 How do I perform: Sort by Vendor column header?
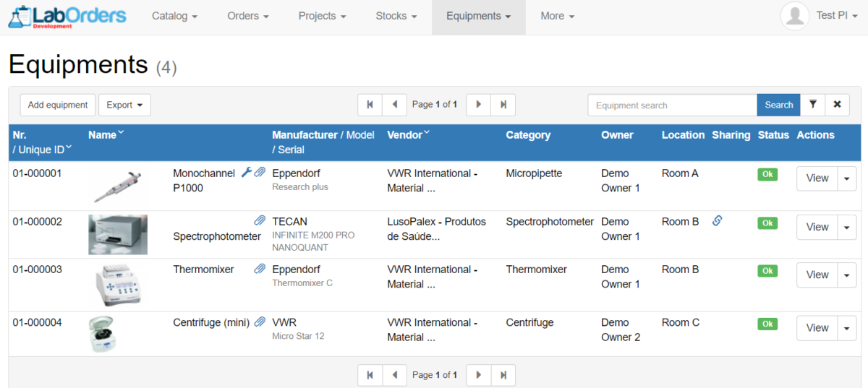coord(408,135)
